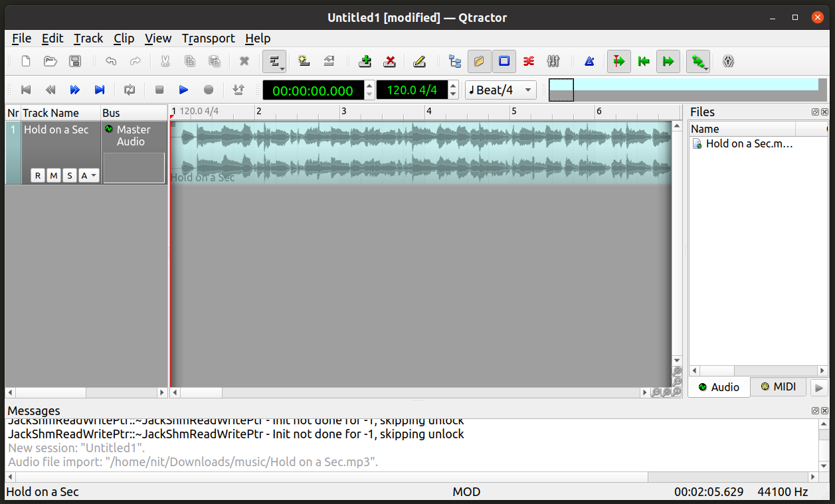
Task: Click the new clip icon
Action: tap(304, 62)
